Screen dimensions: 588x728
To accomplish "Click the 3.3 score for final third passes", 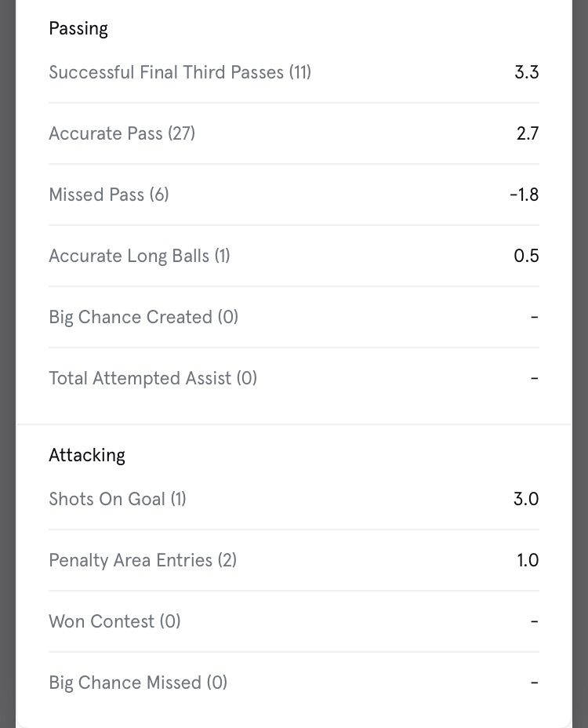I will click(526, 73).
